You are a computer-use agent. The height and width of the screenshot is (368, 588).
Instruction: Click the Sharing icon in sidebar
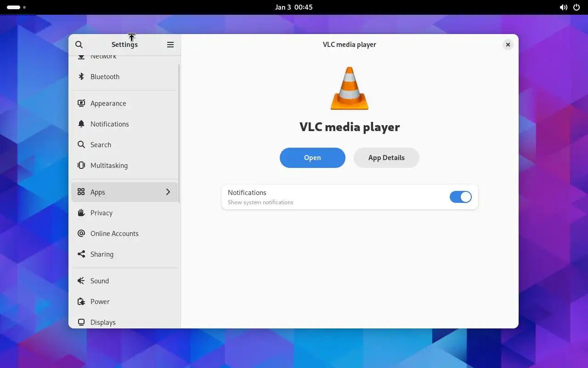(81, 254)
